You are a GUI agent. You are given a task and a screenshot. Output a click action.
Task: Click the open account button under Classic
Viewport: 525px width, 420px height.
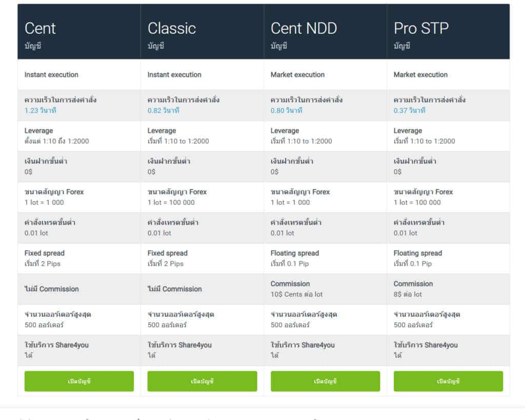click(x=202, y=381)
